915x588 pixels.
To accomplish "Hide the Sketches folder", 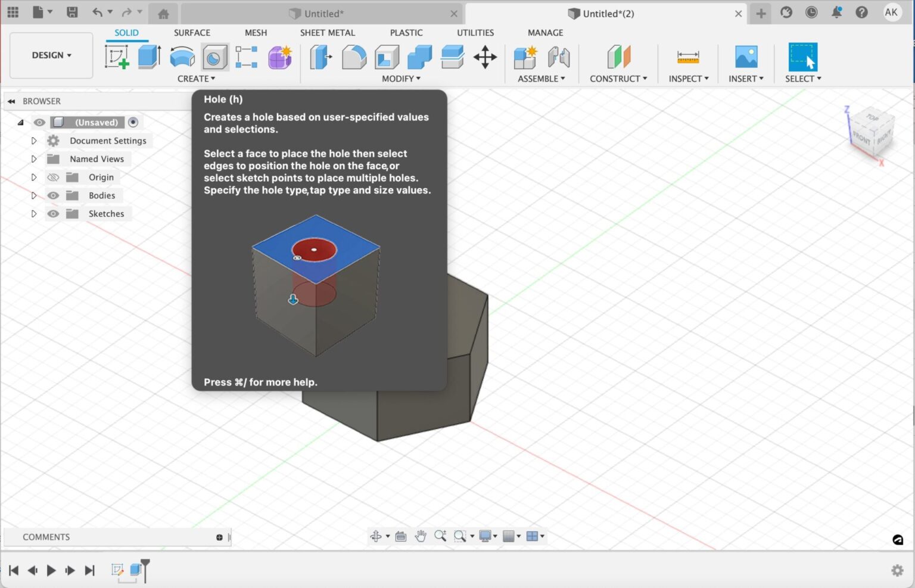I will coord(53,213).
